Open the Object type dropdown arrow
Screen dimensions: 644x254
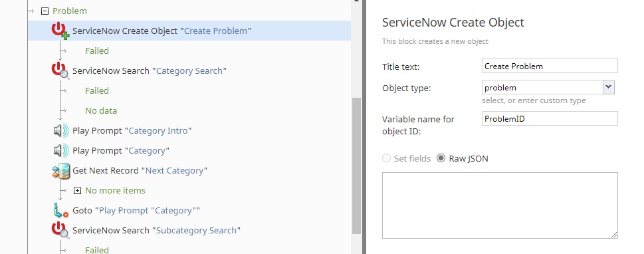coord(608,87)
